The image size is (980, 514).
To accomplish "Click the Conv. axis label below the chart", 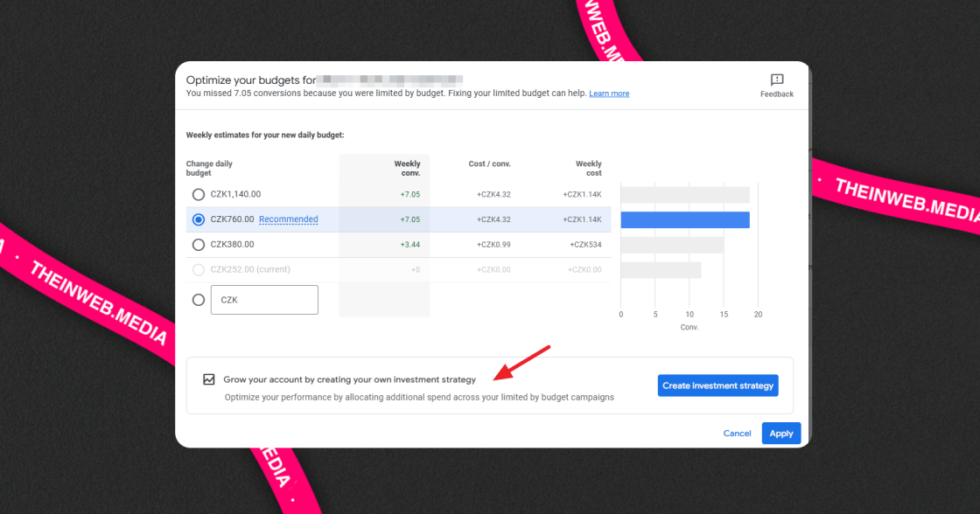I will click(689, 326).
